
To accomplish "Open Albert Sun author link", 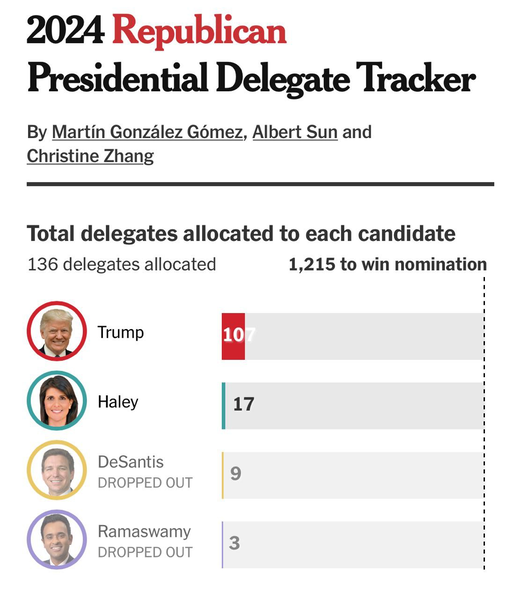I will pos(295,132).
